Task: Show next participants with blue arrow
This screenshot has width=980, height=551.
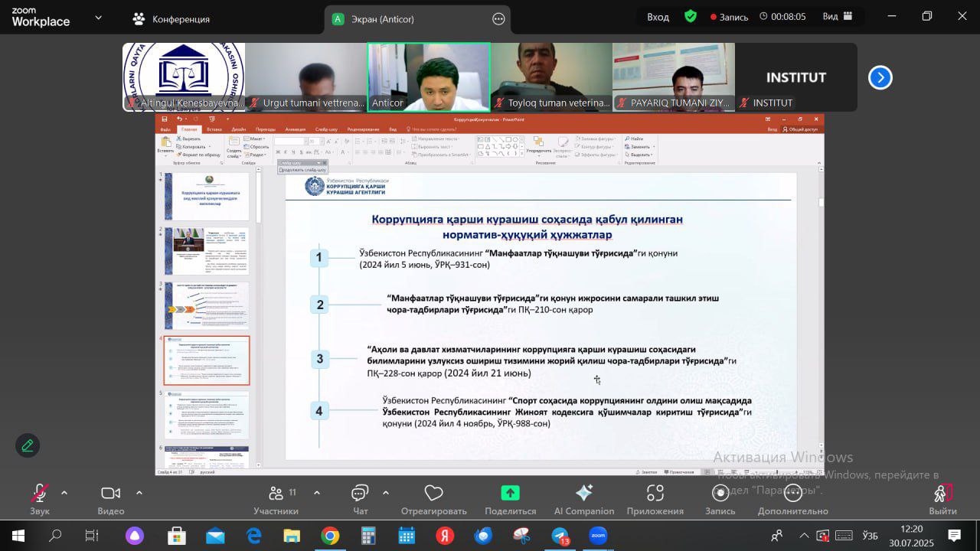Action: coord(880,77)
